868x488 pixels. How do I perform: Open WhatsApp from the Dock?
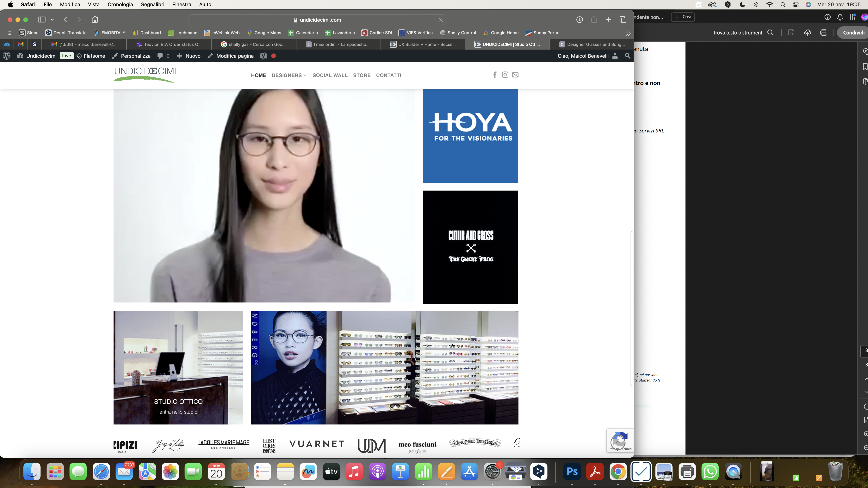click(x=710, y=472)
